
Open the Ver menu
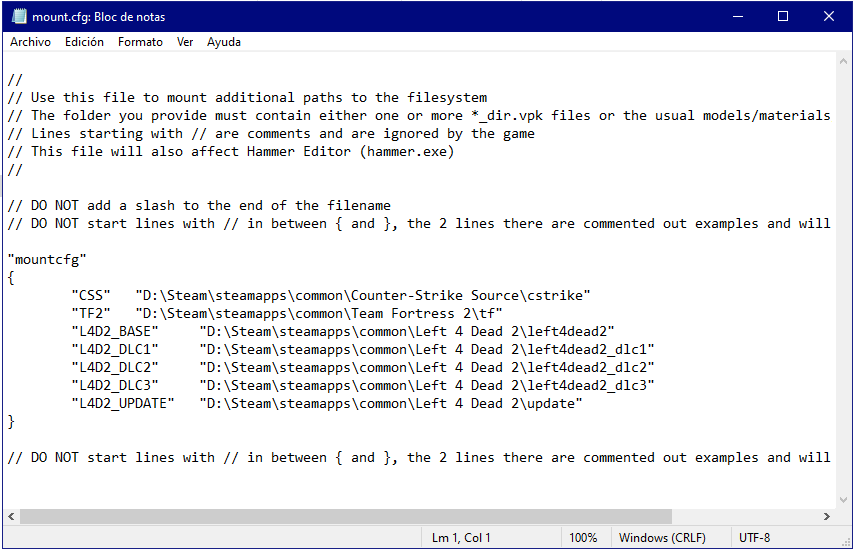[185, 42]
